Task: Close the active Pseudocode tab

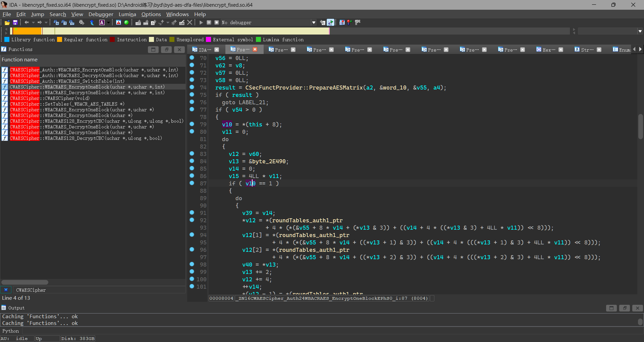Action: pos(255,49)
